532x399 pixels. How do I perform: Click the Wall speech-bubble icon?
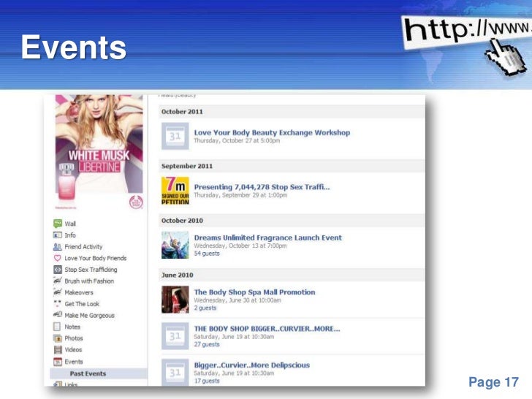(58, 224)
